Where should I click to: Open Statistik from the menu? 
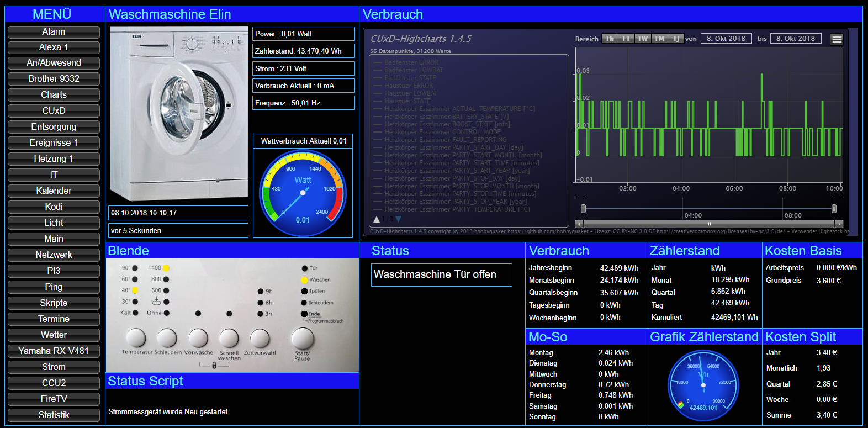[x=54, y=415]
